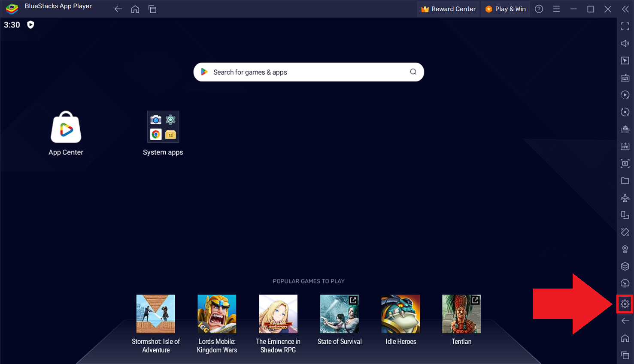
Task: Click the sidebar recent apps icon
Action: click(x=625, y=355)
